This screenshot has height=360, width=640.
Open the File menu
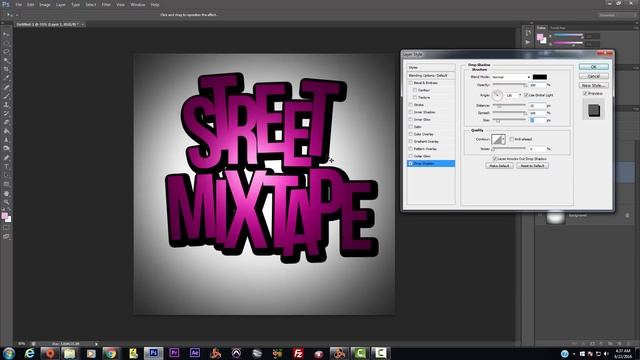(18, 4)
